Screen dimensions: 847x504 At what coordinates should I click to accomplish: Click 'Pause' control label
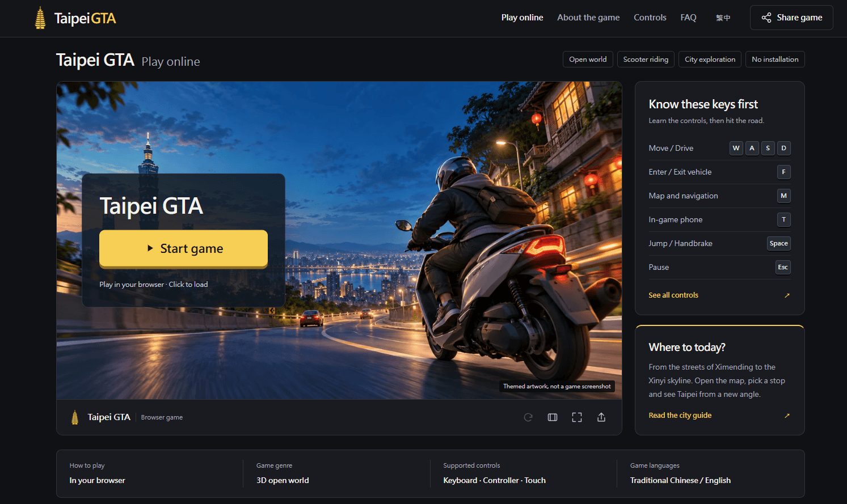point(659,267)
